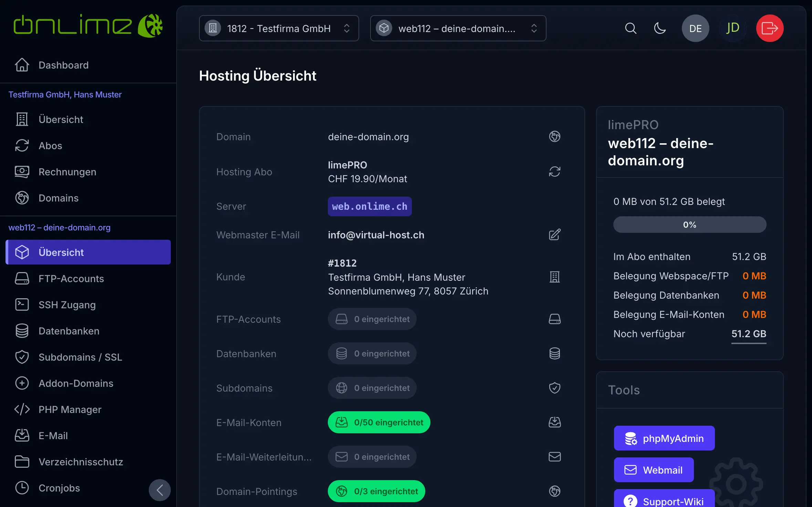Click refresh icon in Hosting Abo row
Screen dimensions: 812x507
tap(554, 172)
